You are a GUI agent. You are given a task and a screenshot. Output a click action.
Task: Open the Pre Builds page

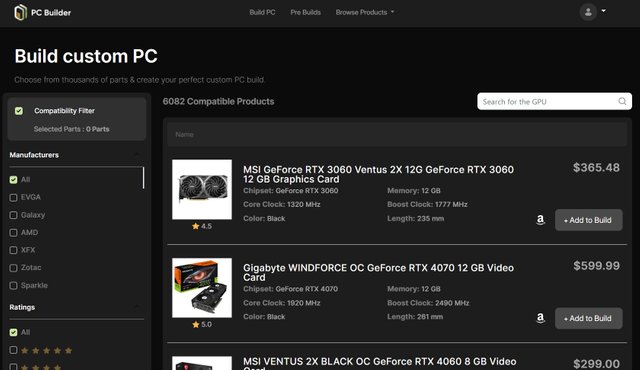(x=305, y=12)
